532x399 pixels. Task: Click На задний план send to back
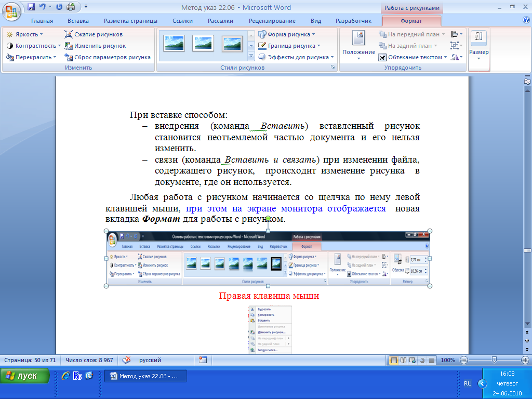(x=408, y=46)
